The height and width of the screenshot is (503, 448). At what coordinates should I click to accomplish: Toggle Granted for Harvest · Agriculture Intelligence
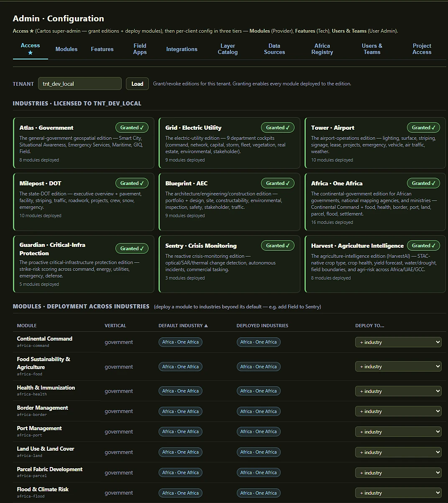(423, 246)
